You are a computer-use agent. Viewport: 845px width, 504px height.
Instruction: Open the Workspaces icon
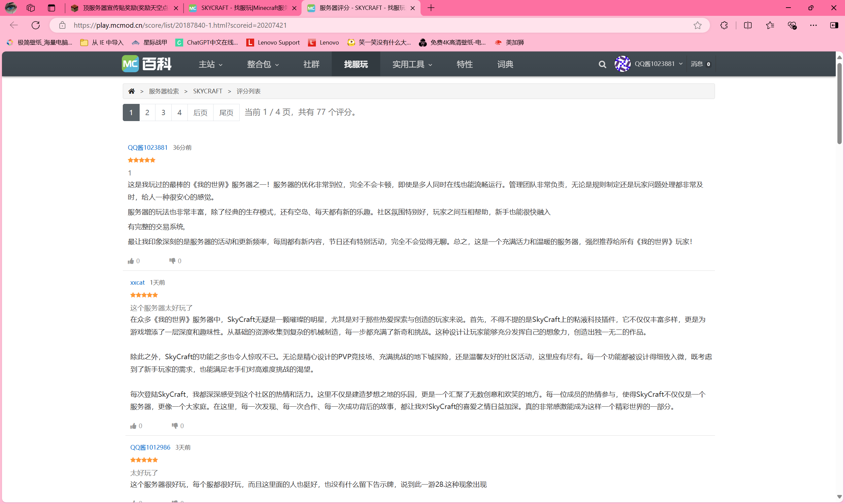(x=31, y=8)
